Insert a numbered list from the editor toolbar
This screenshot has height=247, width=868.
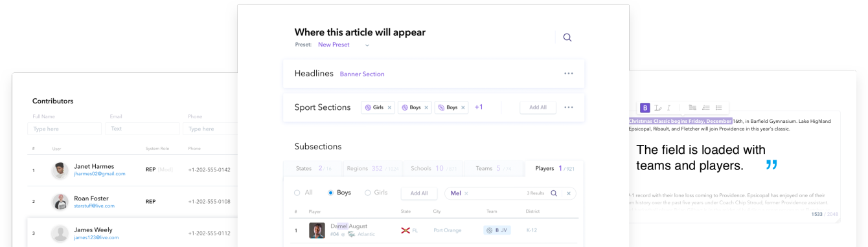point(705,108)
